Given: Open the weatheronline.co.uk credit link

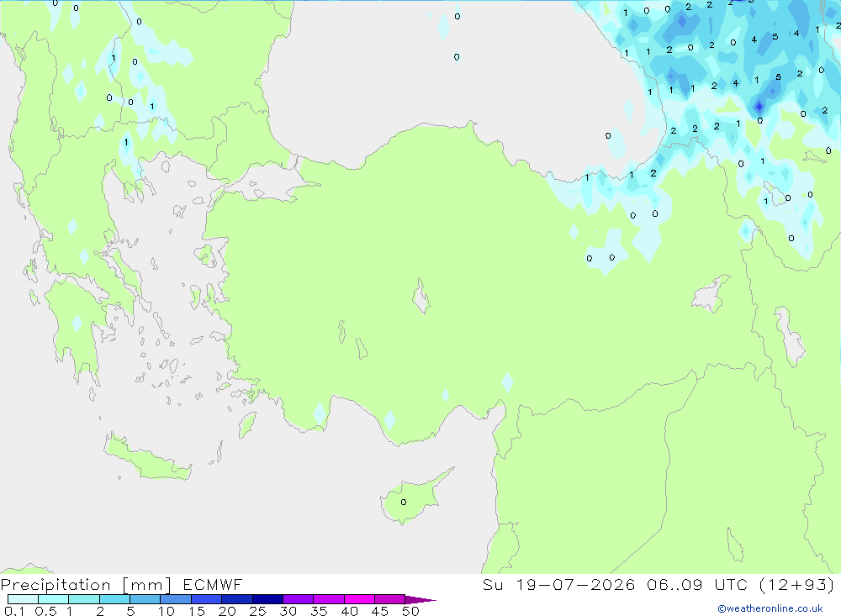Looking at the screenshot, I should click(770, 608).
